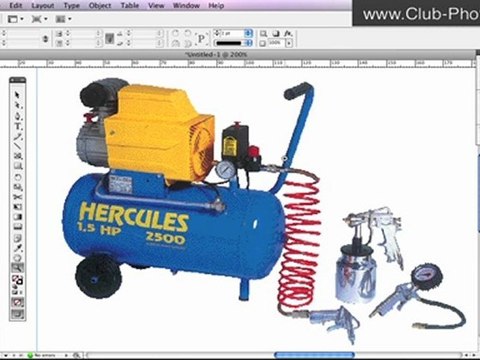Select the Line tool
Screen dimensions: 480x360
(17, 147)
